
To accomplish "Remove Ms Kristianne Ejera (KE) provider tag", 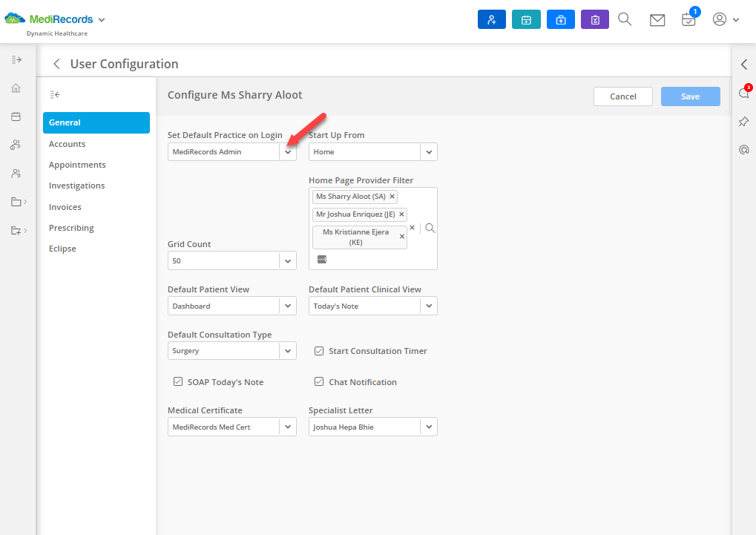I will tap(401, 237).
